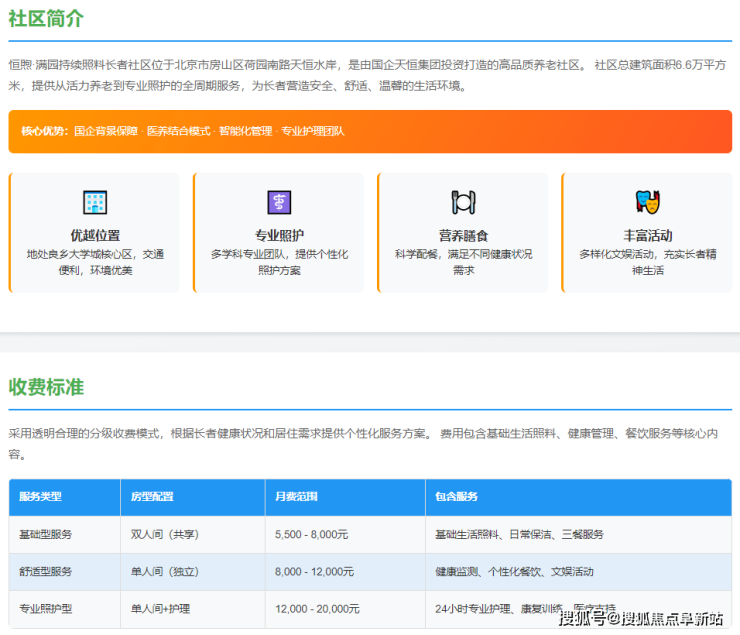
Task: Select the 专业照护 card title
Action: click(279, 235)
